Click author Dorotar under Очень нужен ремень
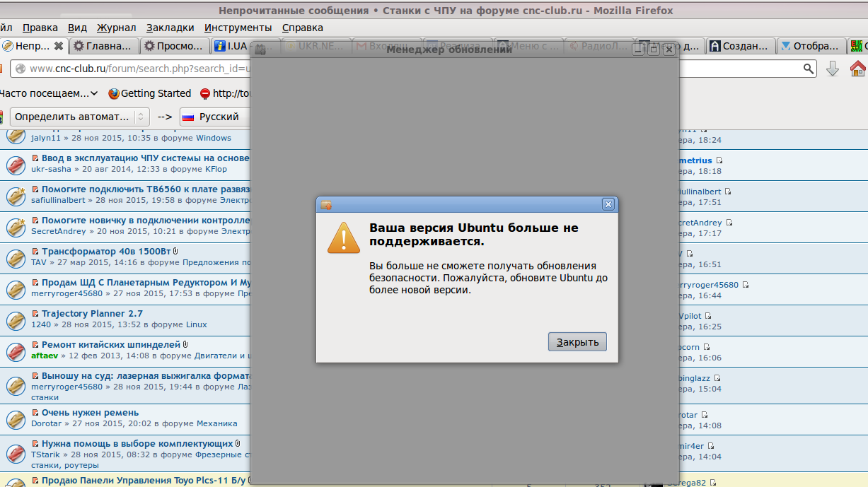Screen dimensions: 868x487 [47, 423]
